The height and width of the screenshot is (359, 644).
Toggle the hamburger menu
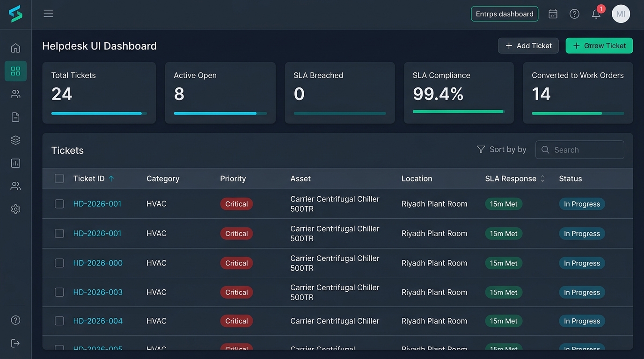[x=48, y=14]
